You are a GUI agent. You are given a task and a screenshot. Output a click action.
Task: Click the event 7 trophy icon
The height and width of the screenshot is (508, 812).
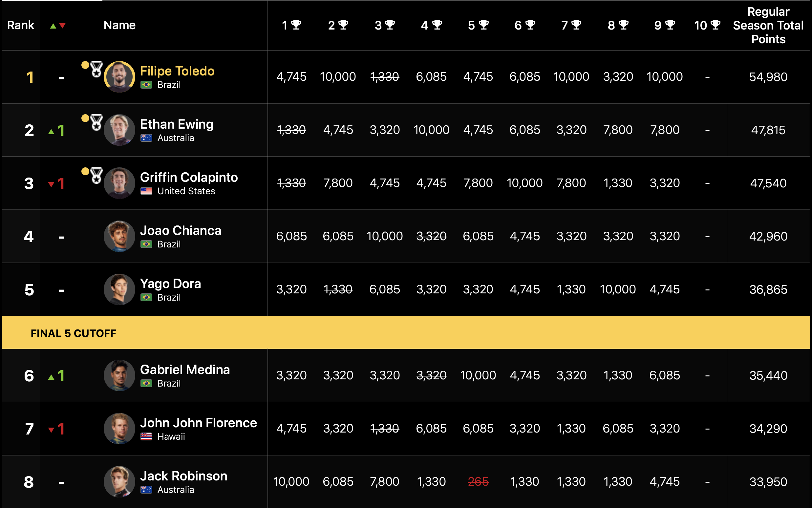coord(576,25)
